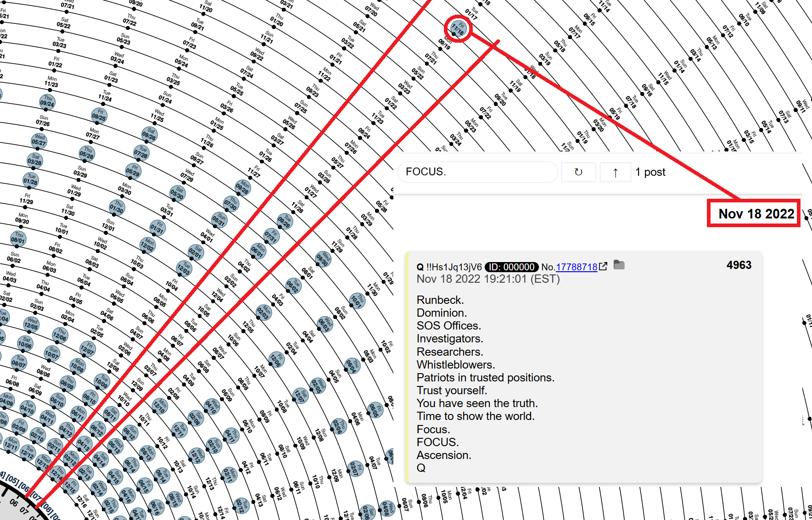The height and width of the screenshot is (520, 812).
Task: Click the up arrow button beside post count
Action: (x=615, y=172)
